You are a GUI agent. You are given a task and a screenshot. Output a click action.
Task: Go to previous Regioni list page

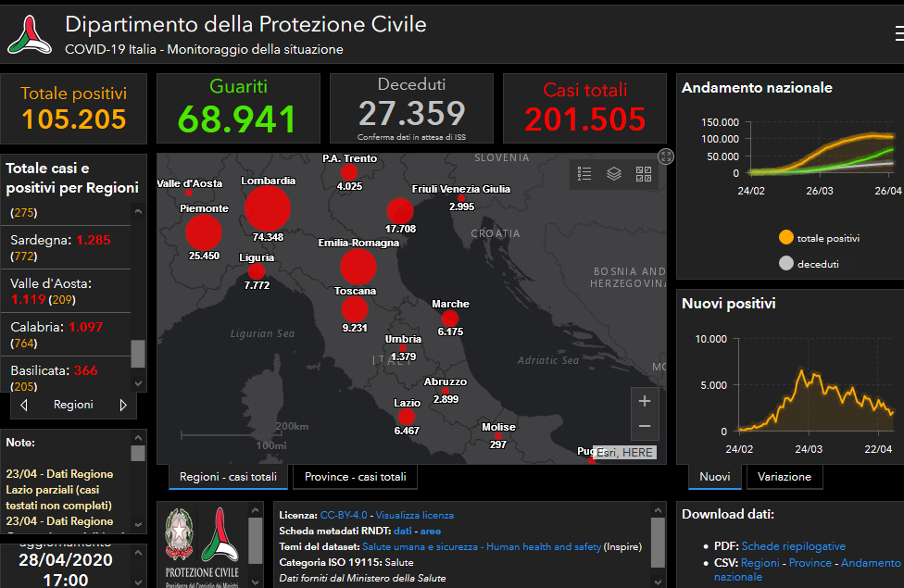[x=24, y=406]
